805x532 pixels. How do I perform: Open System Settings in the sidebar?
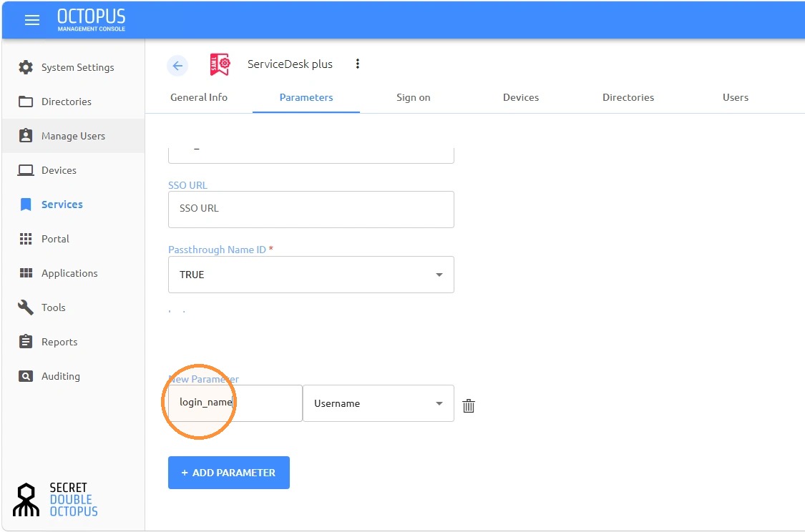click(x=74, y=67)
